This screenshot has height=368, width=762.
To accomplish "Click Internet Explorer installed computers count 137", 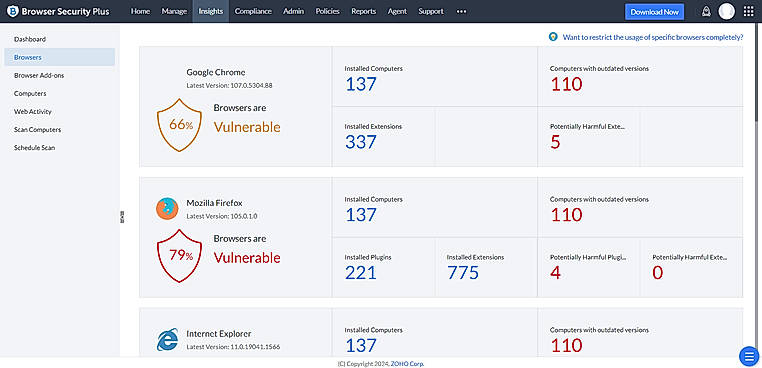I will click(361, 345).
